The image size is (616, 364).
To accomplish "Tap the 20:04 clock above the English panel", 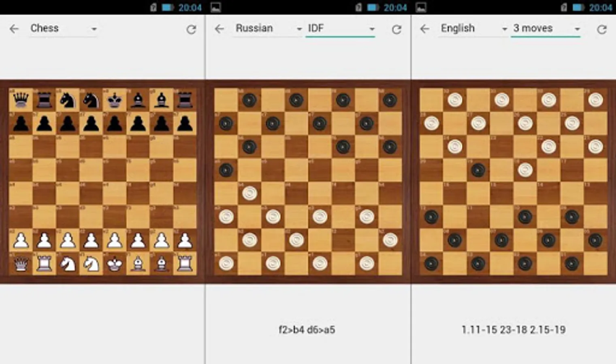I will [600, 7].
